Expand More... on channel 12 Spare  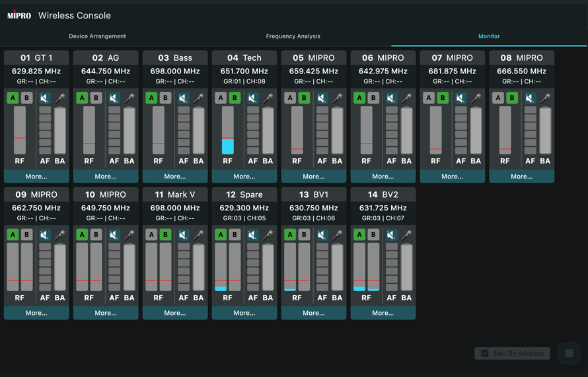tap(244, 313)
